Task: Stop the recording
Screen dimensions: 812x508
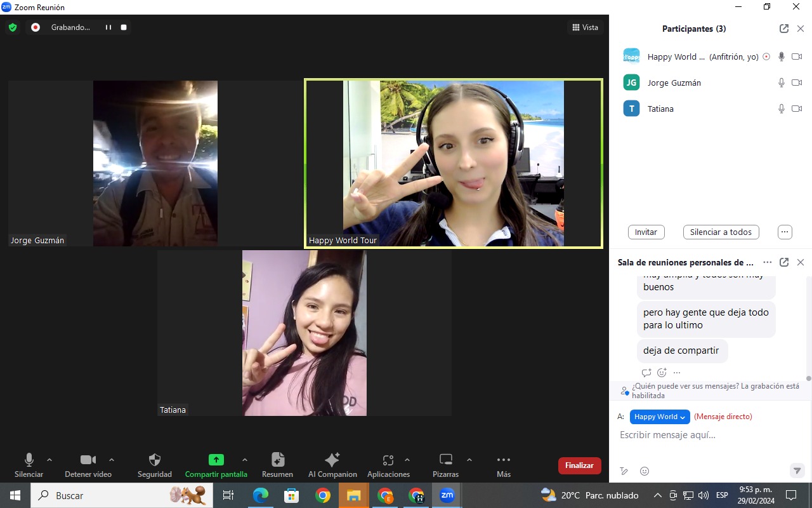Action: coord(124,27)
